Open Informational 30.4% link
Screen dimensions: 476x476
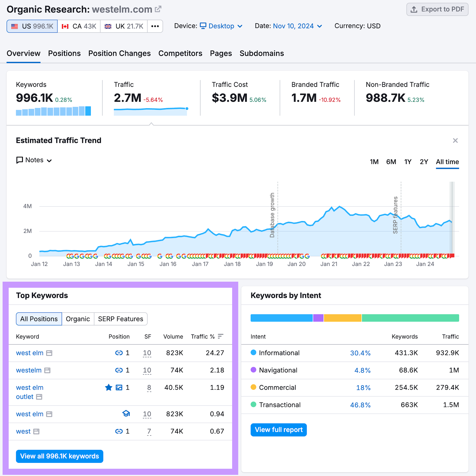tap(360, 353)
